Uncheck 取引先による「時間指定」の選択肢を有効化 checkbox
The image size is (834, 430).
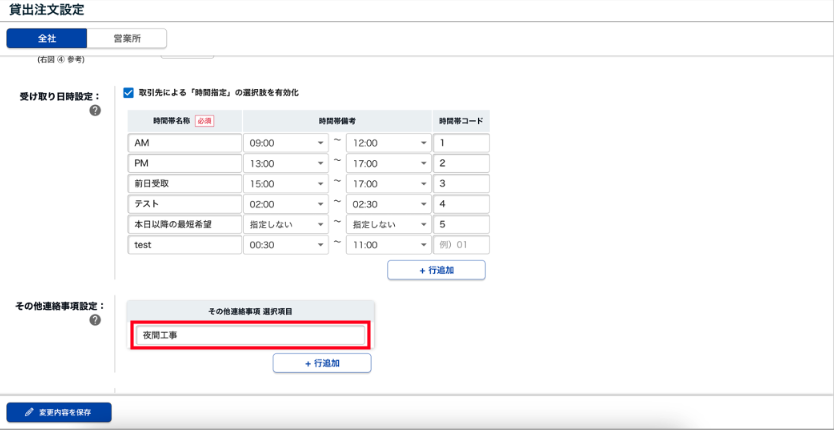click(x=128, y=93)
